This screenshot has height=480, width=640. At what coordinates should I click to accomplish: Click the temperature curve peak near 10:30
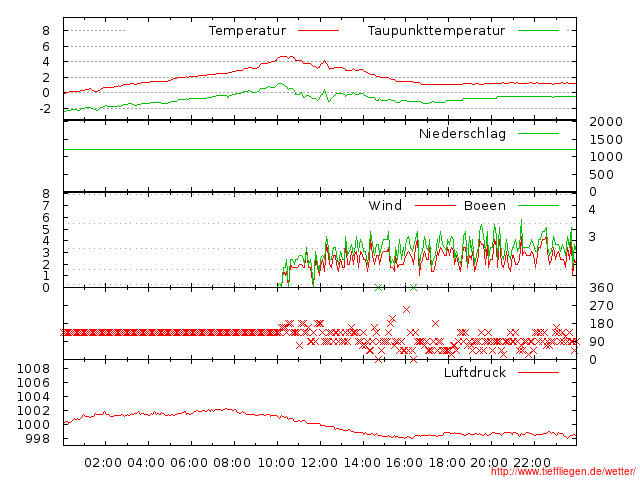click(286, 58)
